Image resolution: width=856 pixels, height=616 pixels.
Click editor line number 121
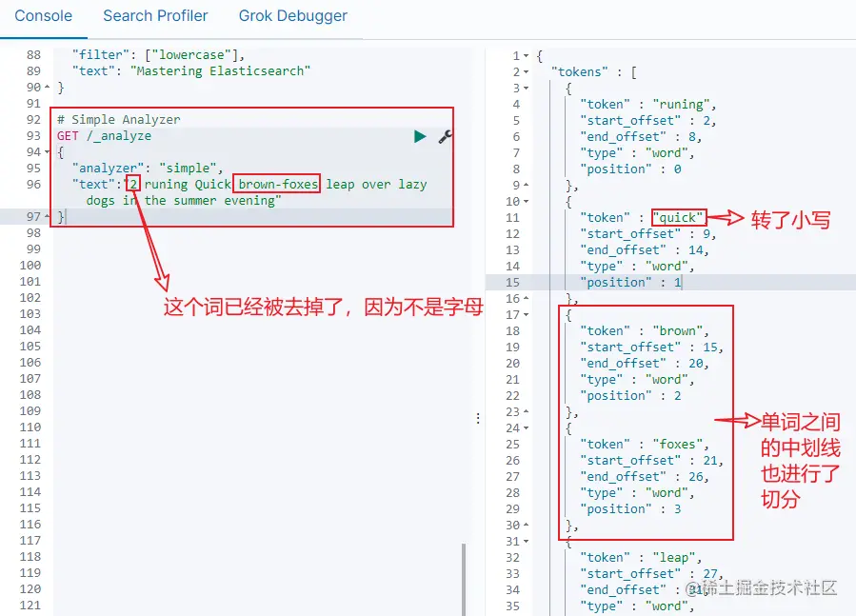tap(30, 606)
